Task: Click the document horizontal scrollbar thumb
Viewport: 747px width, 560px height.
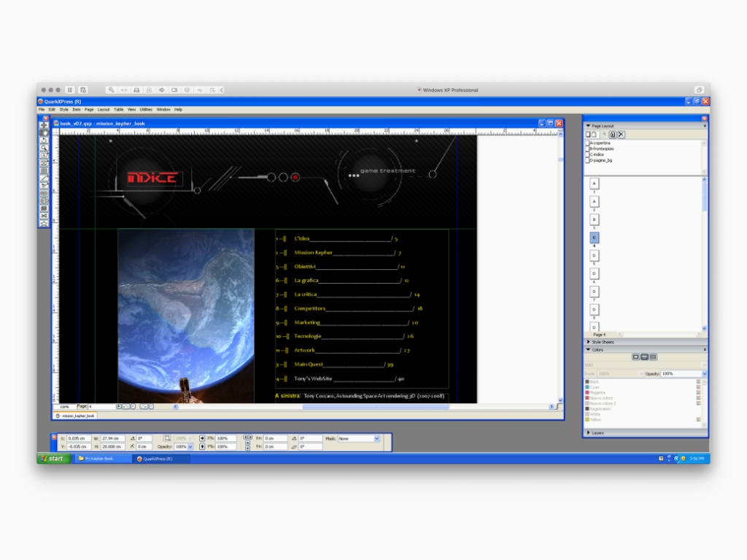Action: point(376,407)
